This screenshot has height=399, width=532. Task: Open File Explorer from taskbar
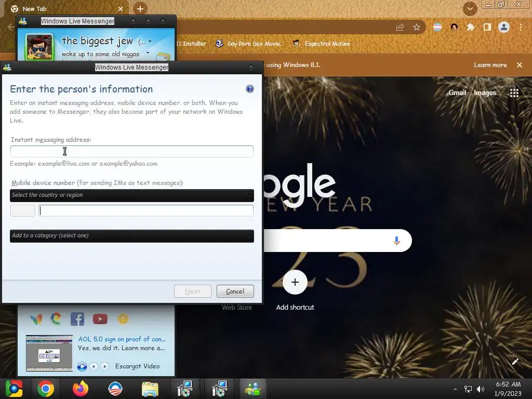coord(150,389)
